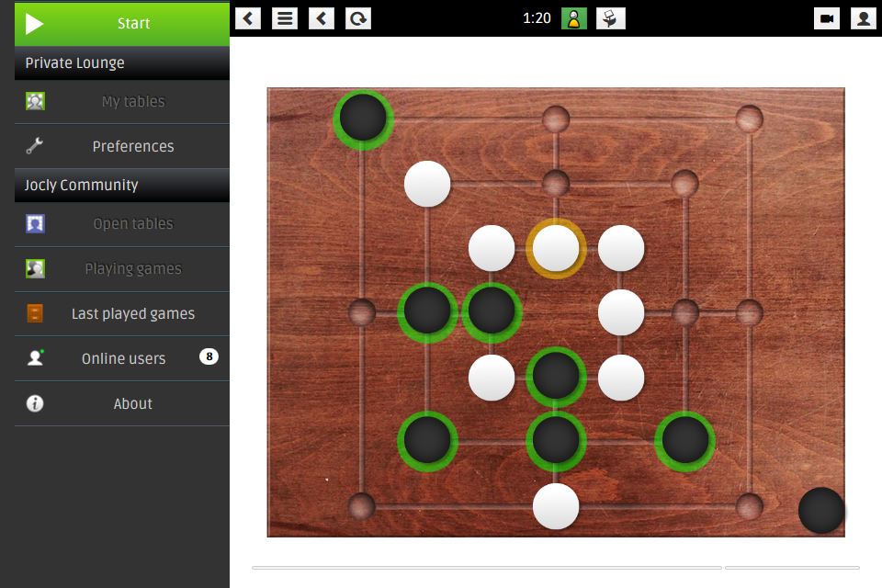Open the hamburger menu icon in the toolbar
The width and height of the screenshot is (882, 588).
coord(285,18)
